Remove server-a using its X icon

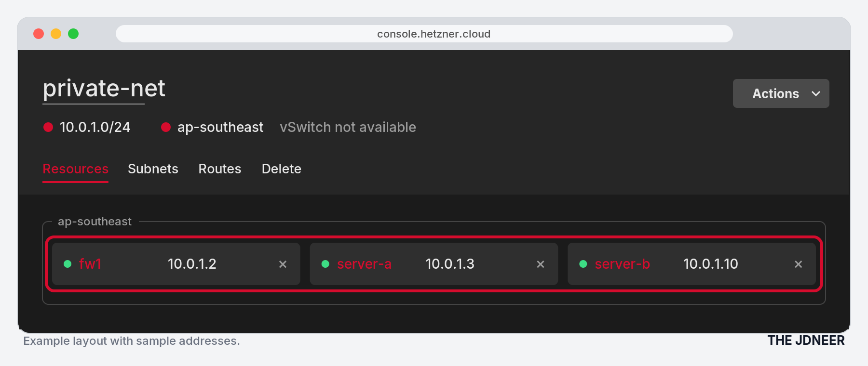click(x=541, y=264)
